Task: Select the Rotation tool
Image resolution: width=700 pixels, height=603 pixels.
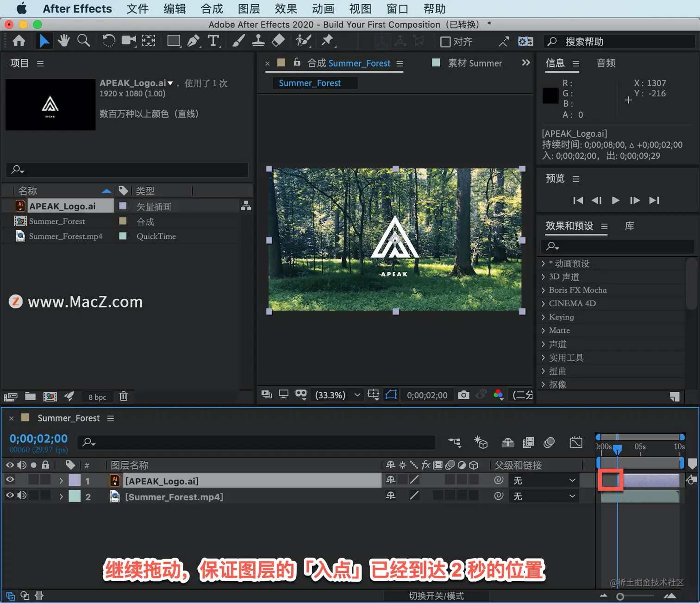Action: click(x=109, y=41)
